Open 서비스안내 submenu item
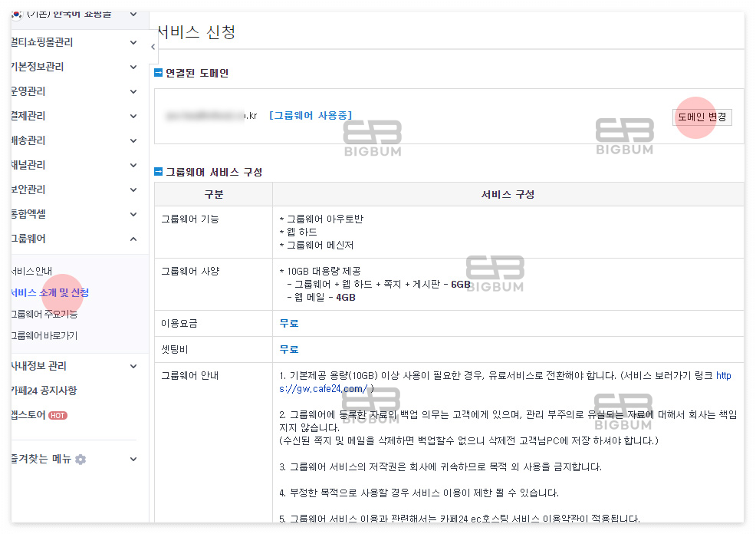Image resolution: width=756 pixels, height=534 pixels. coord(32,272)
